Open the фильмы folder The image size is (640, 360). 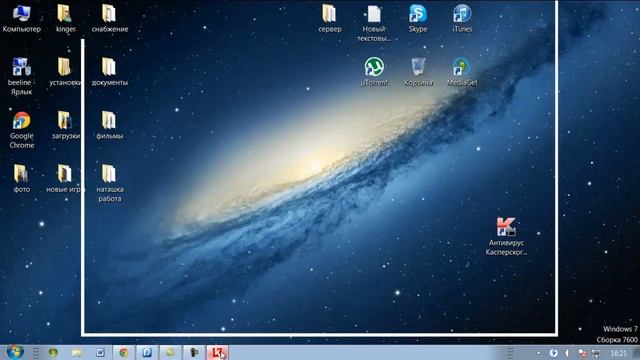(109, 125)
